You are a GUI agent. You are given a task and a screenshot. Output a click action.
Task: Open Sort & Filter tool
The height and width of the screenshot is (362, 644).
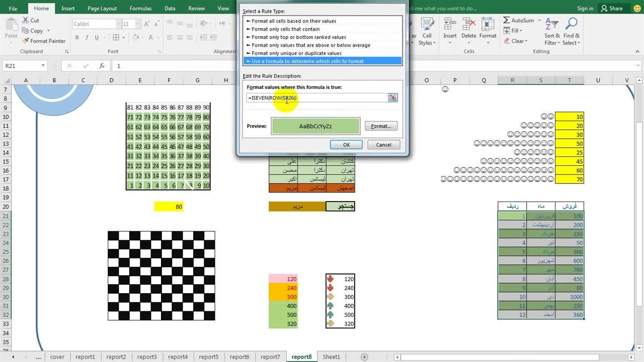[x=552, y=31]
